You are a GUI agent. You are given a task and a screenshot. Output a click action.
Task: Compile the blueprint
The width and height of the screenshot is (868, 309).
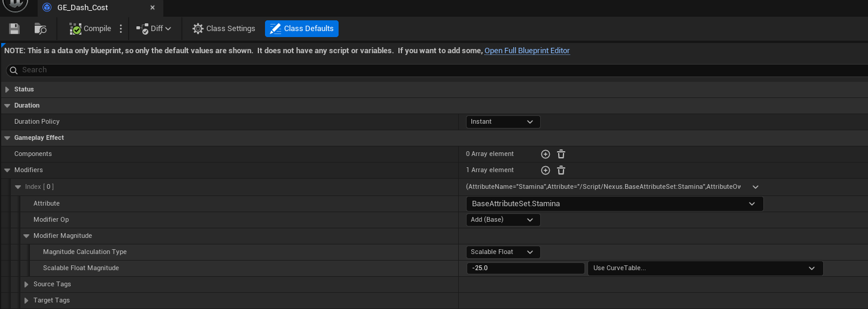tap(90, 29)
